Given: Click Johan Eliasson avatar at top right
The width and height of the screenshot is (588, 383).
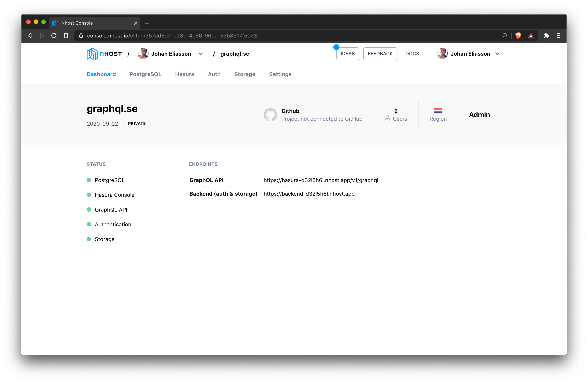Looking at the screenshot, I should click(442, 54).
